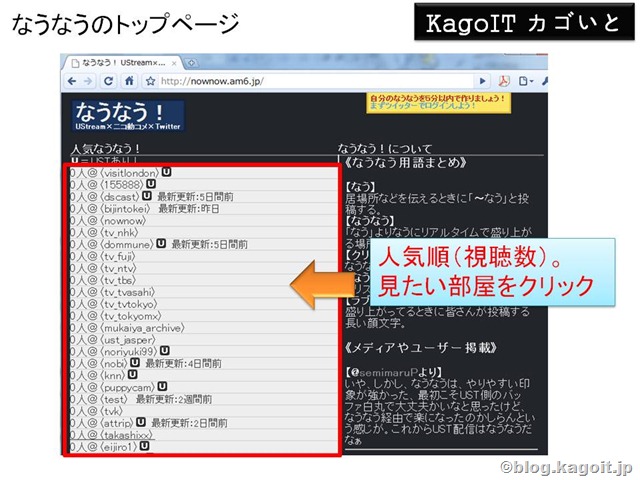Viewport: 640px width, 480px height.
Task: Click the UST icon beside puppycam
Action: coord(162,386)
